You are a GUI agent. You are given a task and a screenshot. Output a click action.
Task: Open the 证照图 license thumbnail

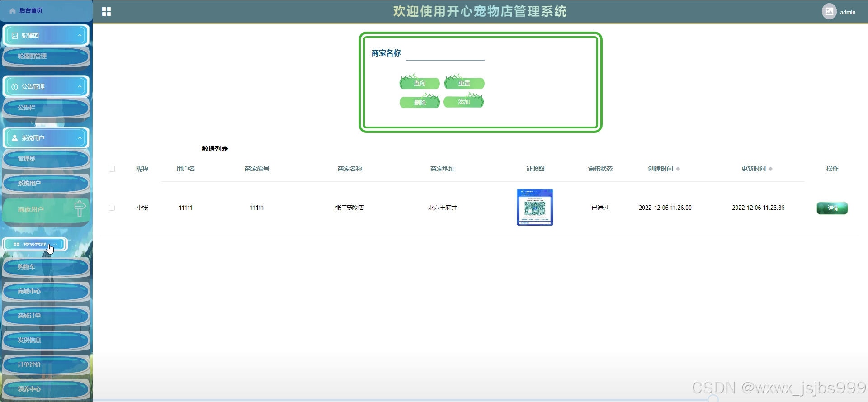click(535, 207)
